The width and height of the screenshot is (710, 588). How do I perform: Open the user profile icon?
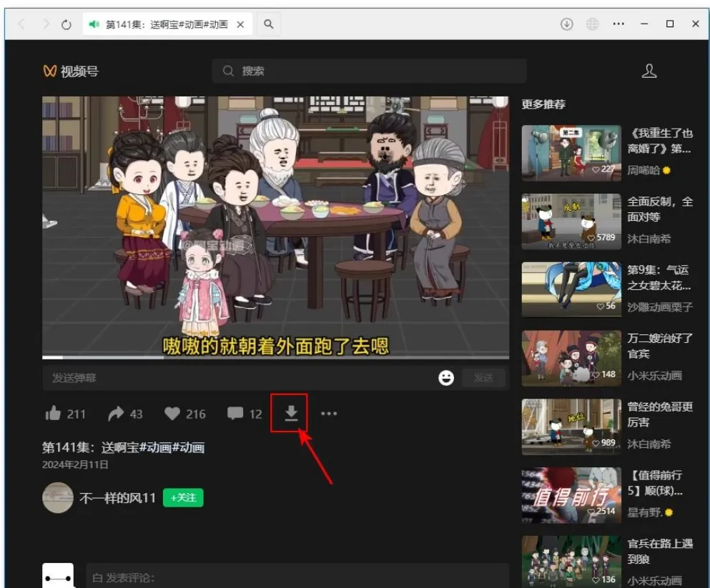tap(649, 71)
